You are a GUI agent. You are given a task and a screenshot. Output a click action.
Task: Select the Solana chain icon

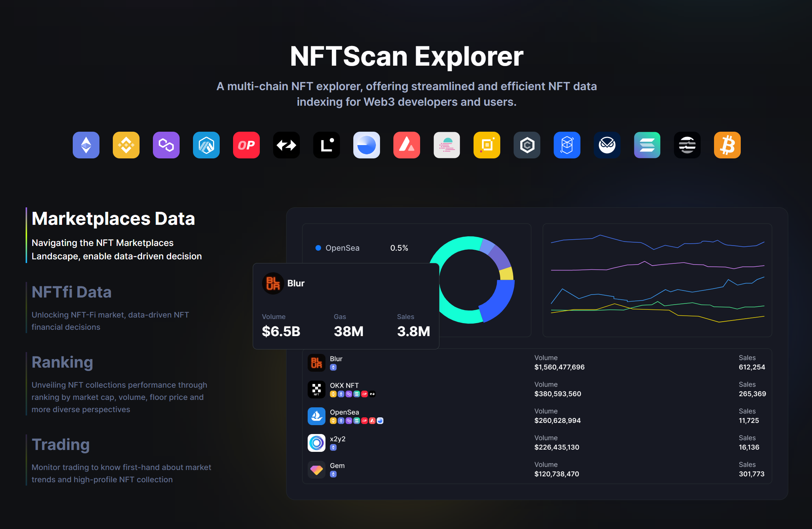click(x=647, y=145)
